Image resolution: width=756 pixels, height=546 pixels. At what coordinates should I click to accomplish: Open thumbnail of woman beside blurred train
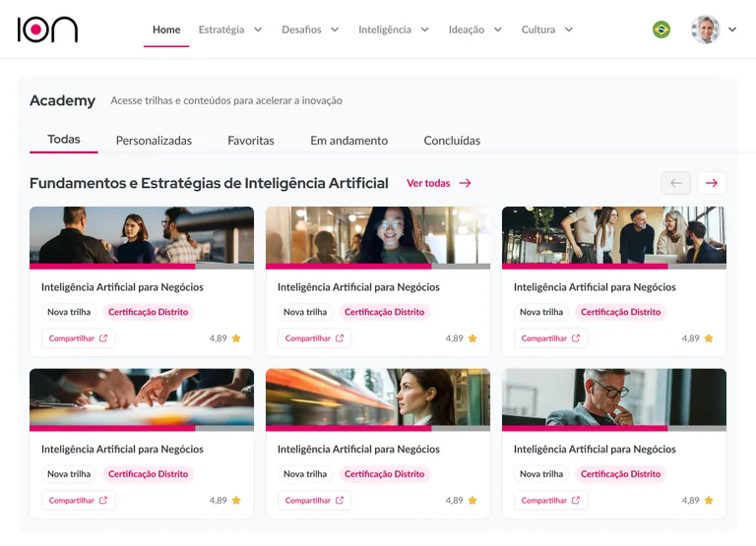378,397
